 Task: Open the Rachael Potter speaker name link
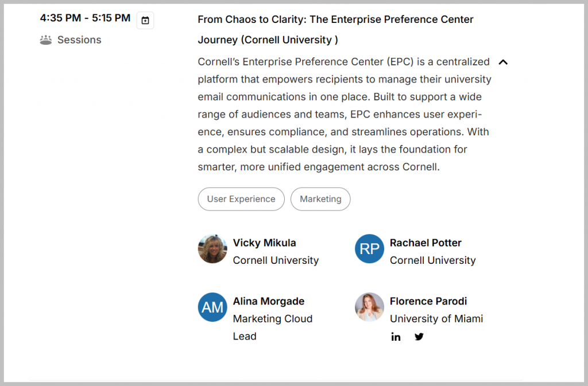pyautogui.click(x=425, y=243)
